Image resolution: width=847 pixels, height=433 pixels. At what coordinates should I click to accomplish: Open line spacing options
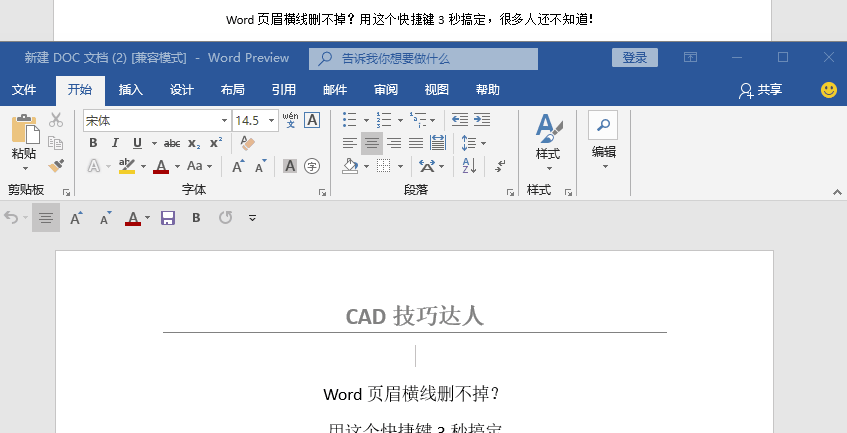click(473, 143)
